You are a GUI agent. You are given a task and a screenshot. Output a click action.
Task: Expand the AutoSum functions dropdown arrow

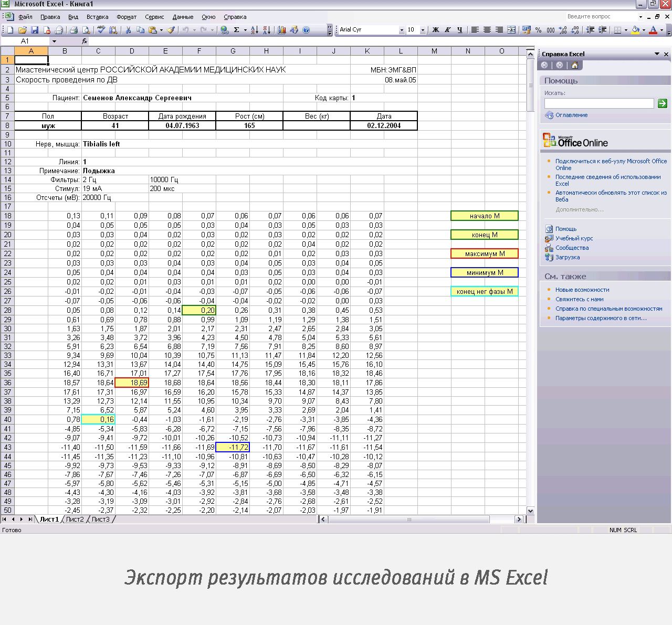pos(245,30)
